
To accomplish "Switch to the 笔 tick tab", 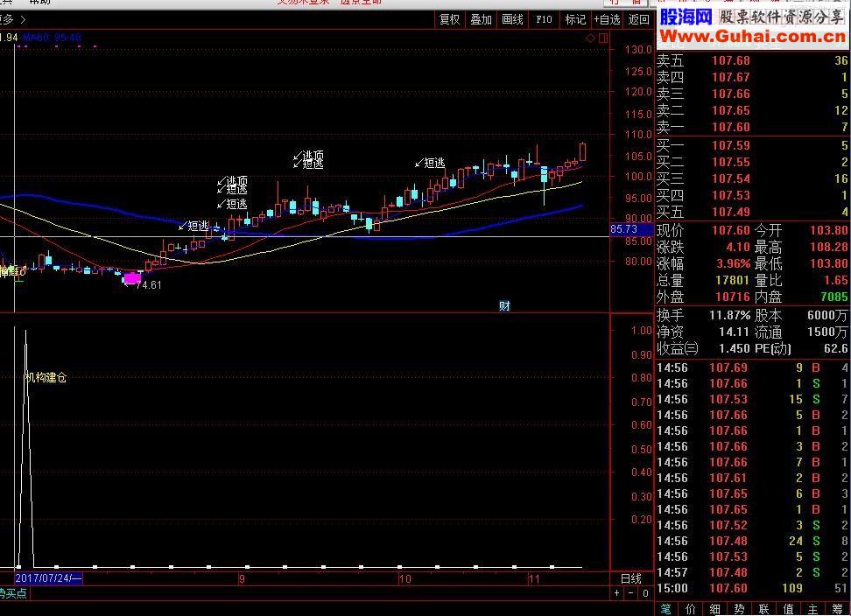I will click(x=666, y=609).
